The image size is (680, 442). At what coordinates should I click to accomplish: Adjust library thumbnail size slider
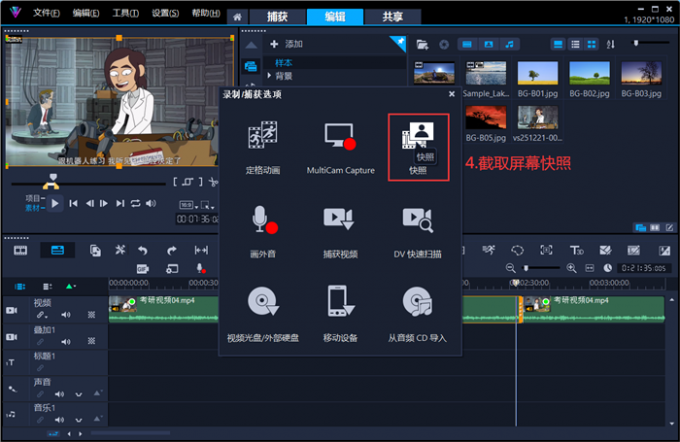(636, 43)
